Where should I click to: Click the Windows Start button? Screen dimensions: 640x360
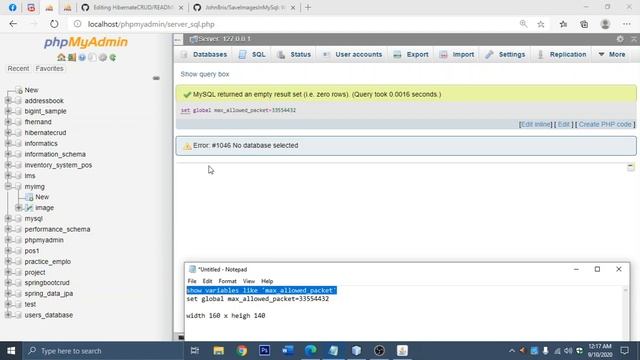pyautogui.click(x=11, y=351)
